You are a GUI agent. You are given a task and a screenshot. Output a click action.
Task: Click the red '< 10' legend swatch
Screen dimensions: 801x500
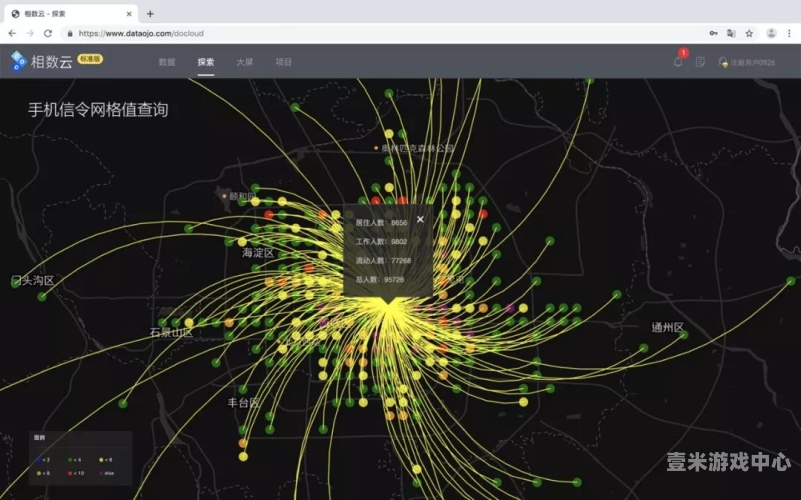click(70, 473)
